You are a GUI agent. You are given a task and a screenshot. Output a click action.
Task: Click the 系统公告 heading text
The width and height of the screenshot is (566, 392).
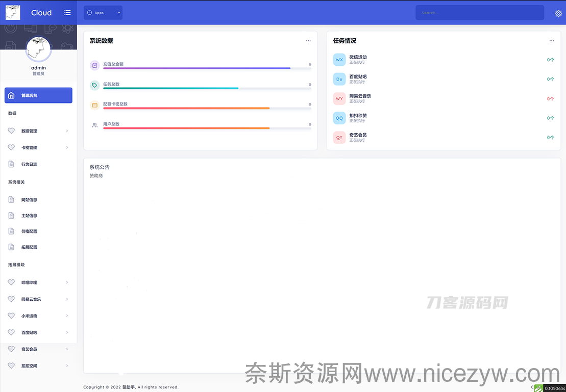click(100, 167)
